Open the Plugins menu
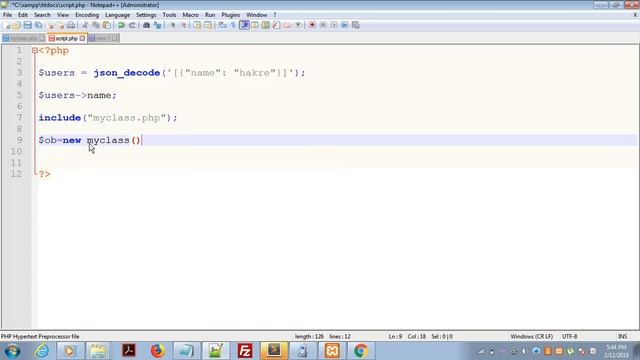The height and width of the screenshot is (360, 640). 231,15
